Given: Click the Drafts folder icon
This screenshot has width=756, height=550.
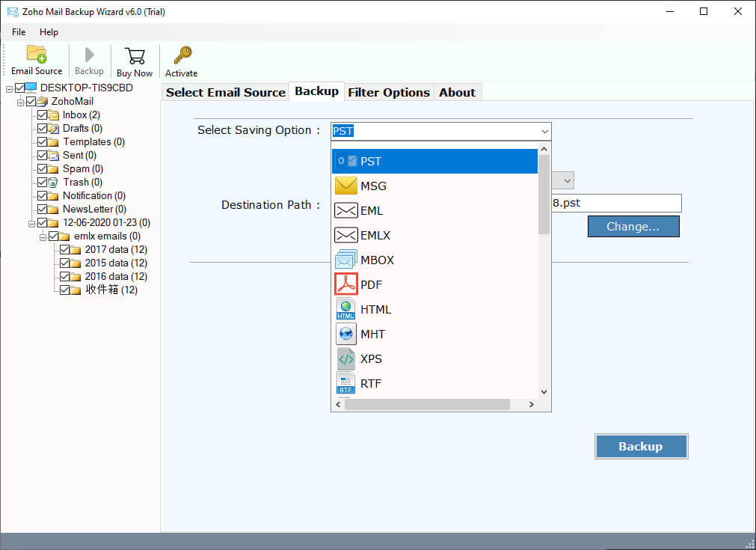Looking at the screenshot, I should click(54, 129).
